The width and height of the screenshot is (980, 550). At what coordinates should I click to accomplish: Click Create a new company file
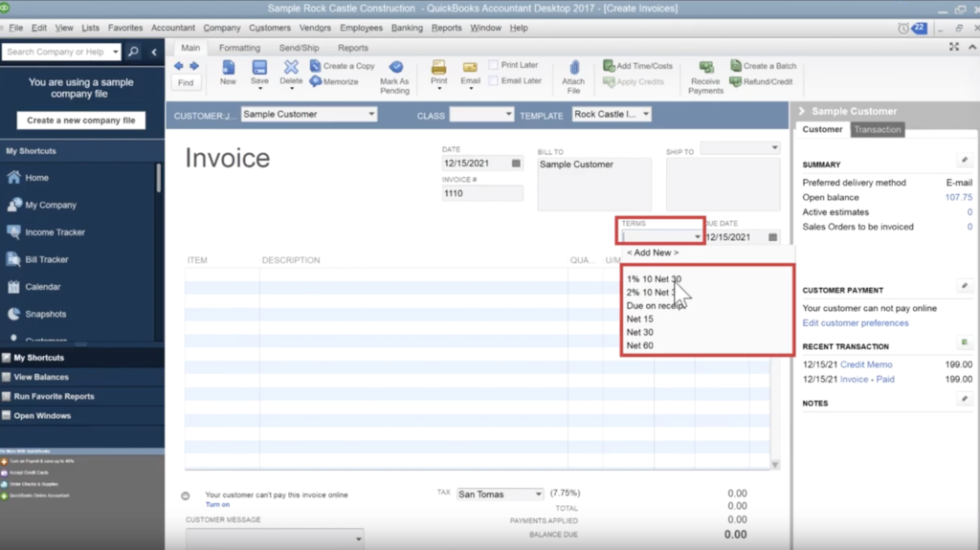click(x=81, y=120)
